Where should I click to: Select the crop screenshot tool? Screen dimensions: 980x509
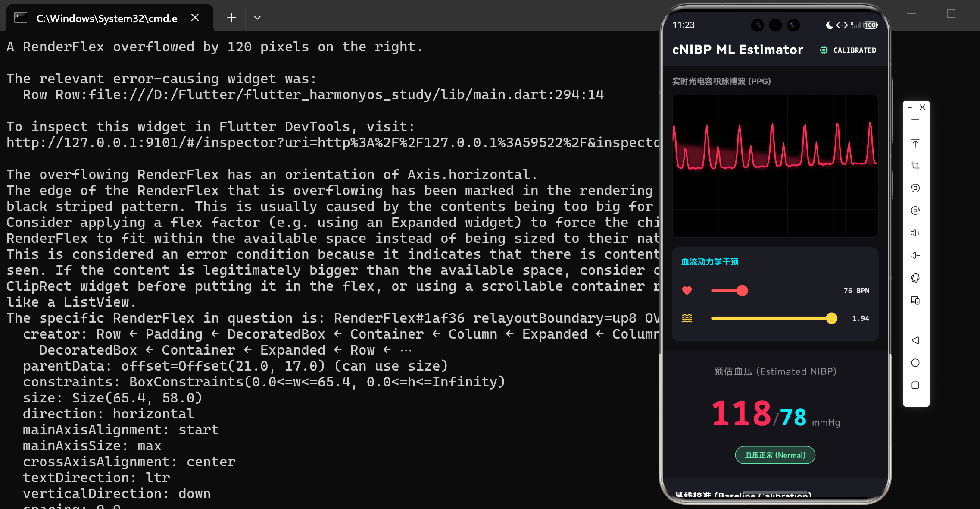click(x=915, y=166)
